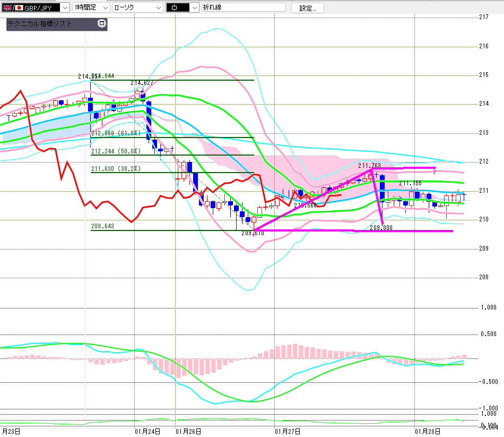Click the 211.165 price label
Viewport: 504px width, 437px height.
click(x=410, y=183)
